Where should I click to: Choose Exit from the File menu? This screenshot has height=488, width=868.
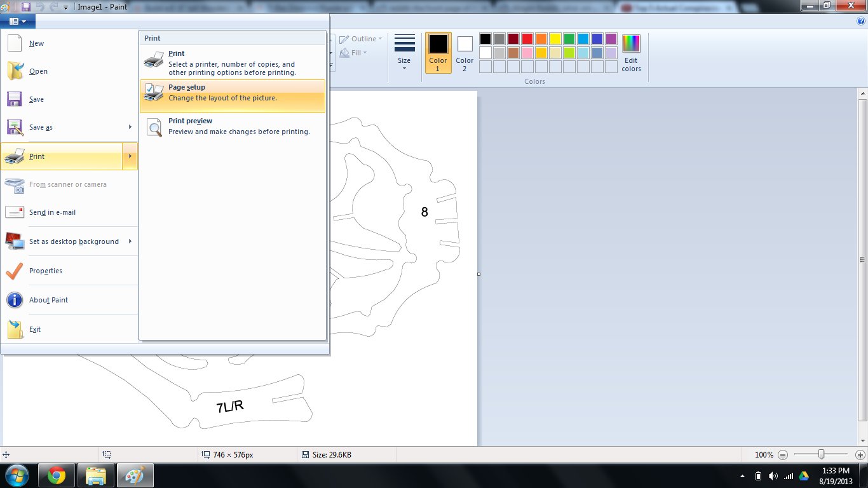(69, 329)
